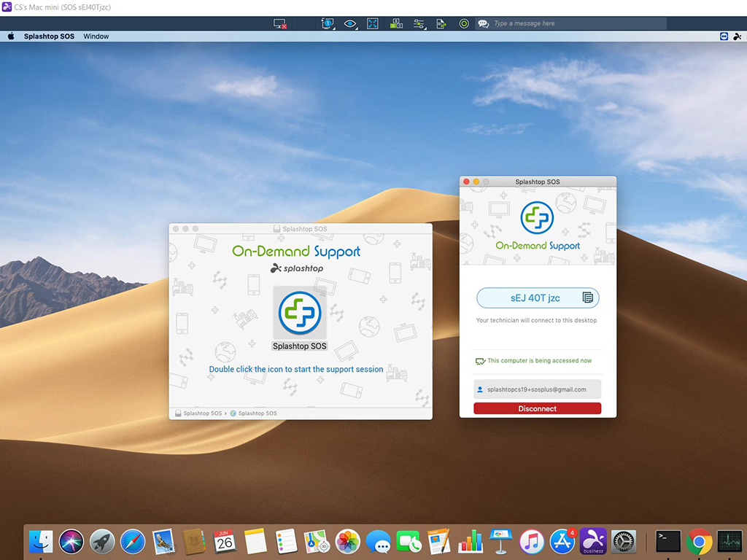Click the Splashtop SOS app icon in installer

[x=299, y=312]
